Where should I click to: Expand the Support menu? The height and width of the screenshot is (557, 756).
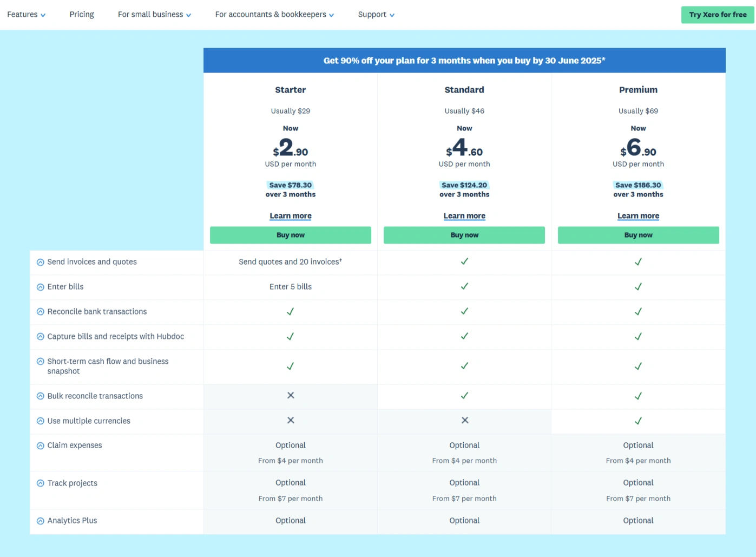(x=376, y=15)
